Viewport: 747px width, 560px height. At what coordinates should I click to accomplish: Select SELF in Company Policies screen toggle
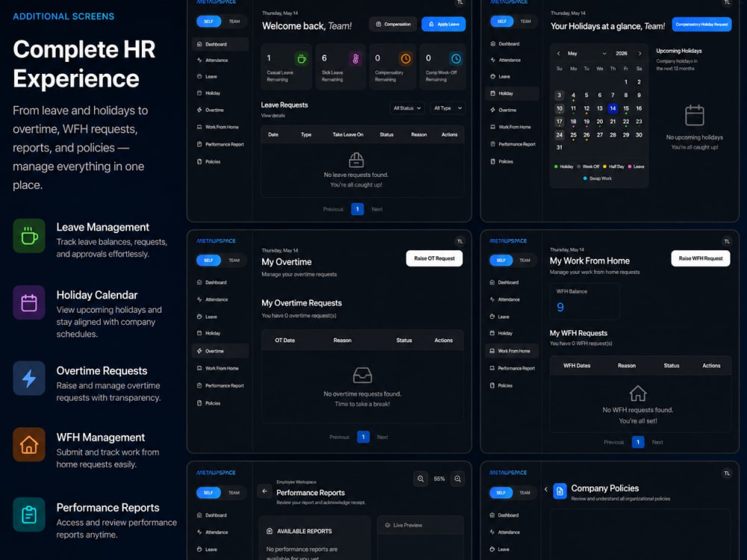click(500, 493)
